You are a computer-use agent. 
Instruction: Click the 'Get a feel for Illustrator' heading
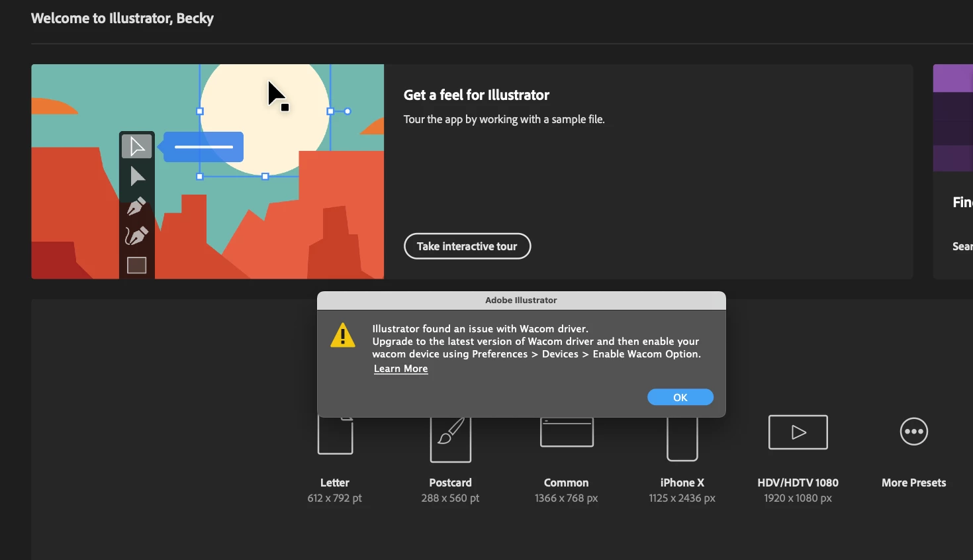477,95
